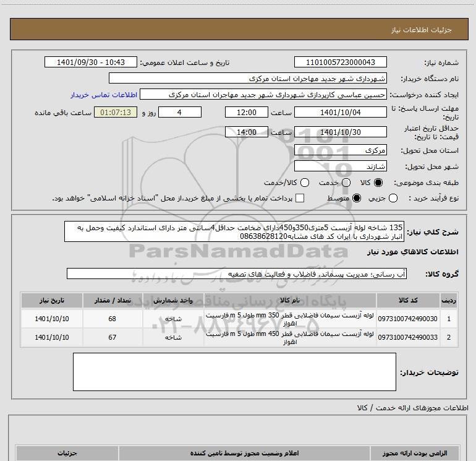Click buyer organization name field
The width and height of the screenshot is (476, 461).
point(248,78)
